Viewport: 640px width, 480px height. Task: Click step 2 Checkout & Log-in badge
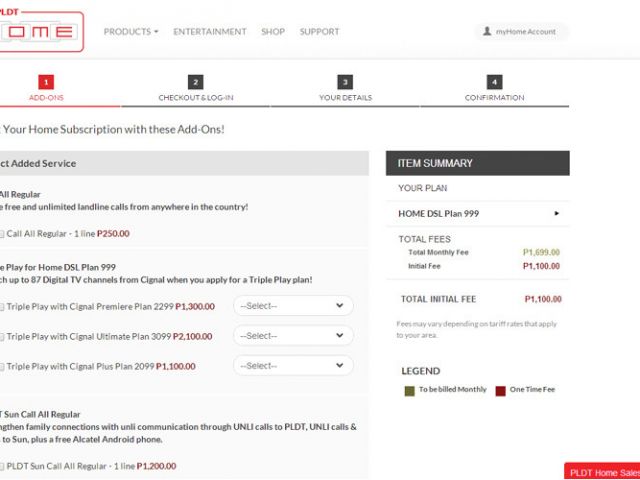[195, 82]
